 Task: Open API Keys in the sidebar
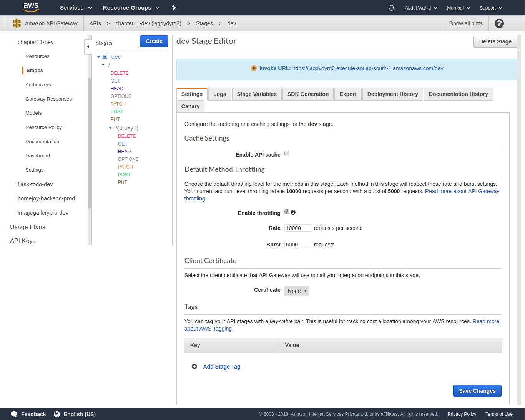tap(23, 241)
